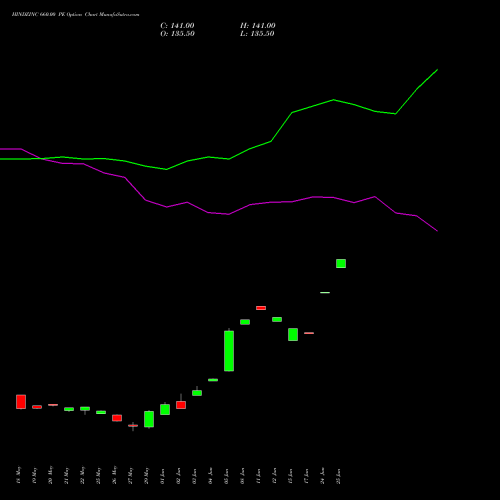This screenshot has height=500, width=500.
Task: Click the low price value L: 135.50
Action: 257,34
